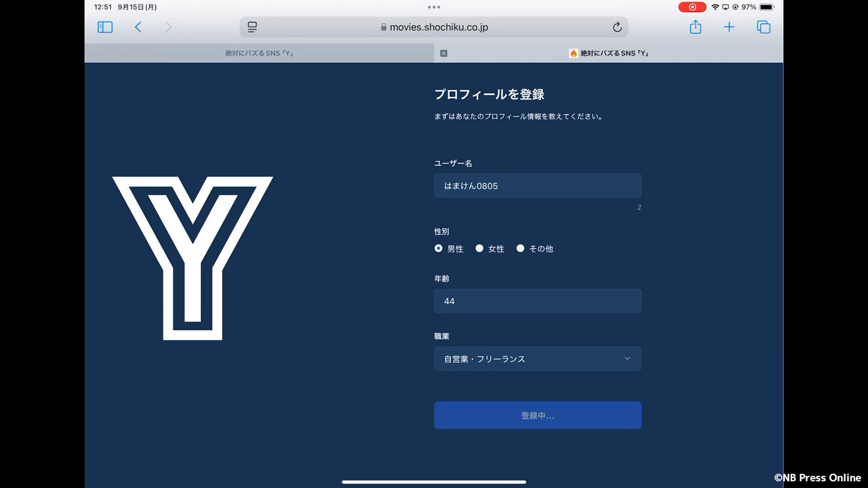The height and width of the screenshot is (488, 868).
Task: Reload the current page
Action: point(616,27)
